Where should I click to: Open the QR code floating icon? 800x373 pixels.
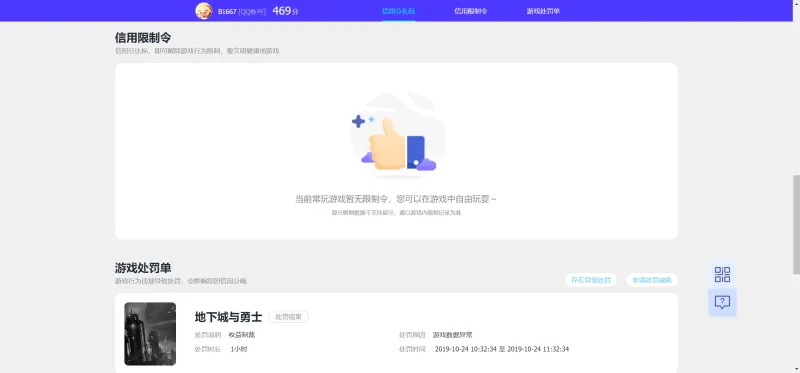[722, 275]
